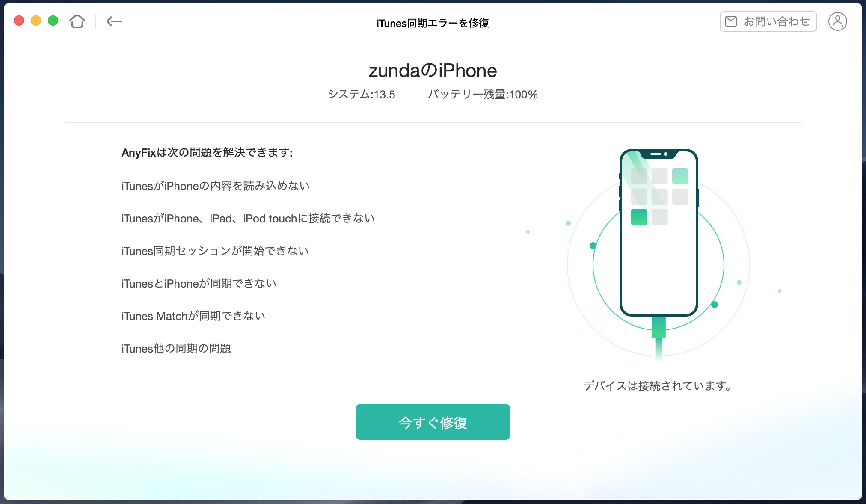Select the zundaのiPhone device name

point(433,71)
